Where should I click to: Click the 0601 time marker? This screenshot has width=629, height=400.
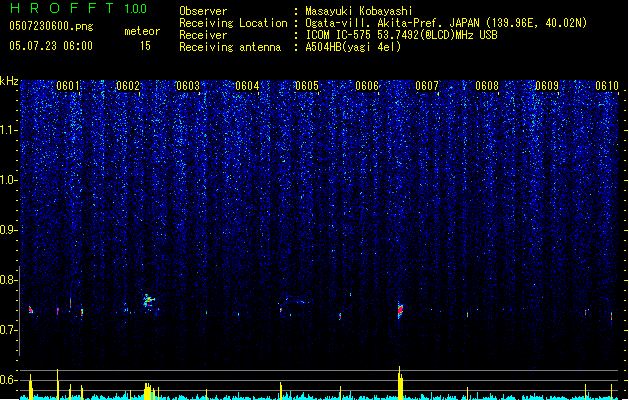tap(68, 86)
